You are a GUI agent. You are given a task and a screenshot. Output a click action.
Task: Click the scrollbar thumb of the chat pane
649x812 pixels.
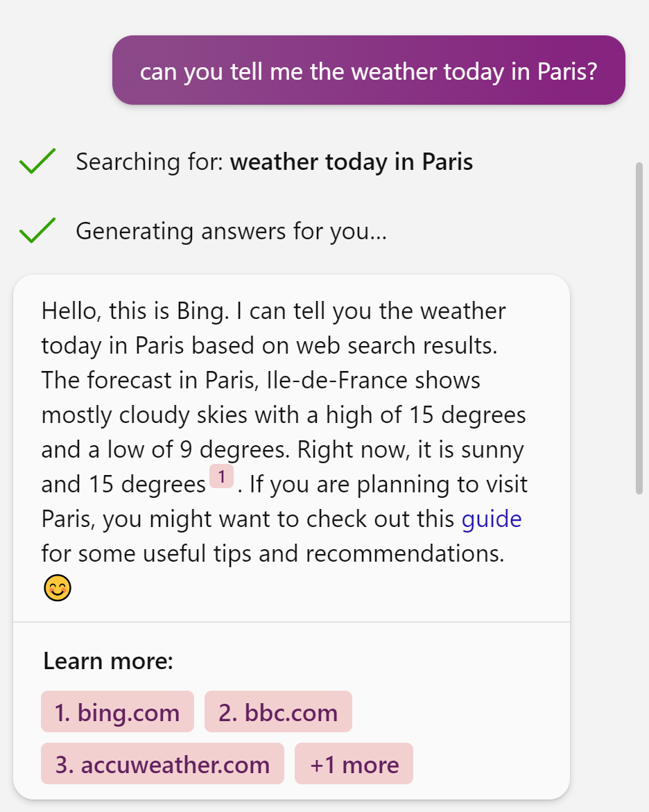pyautogui.click(x=639, y=328)
